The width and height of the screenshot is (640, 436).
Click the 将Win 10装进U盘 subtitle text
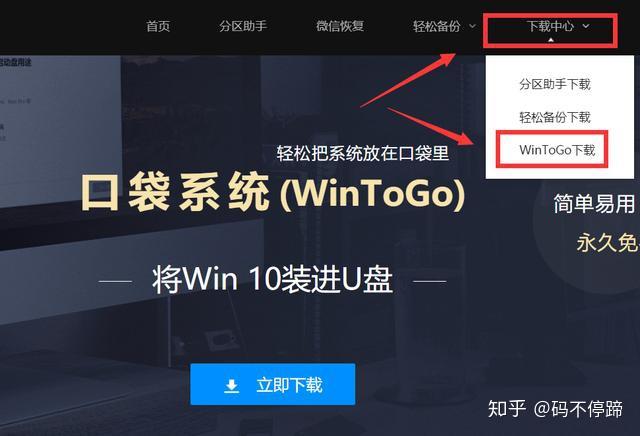272,279
